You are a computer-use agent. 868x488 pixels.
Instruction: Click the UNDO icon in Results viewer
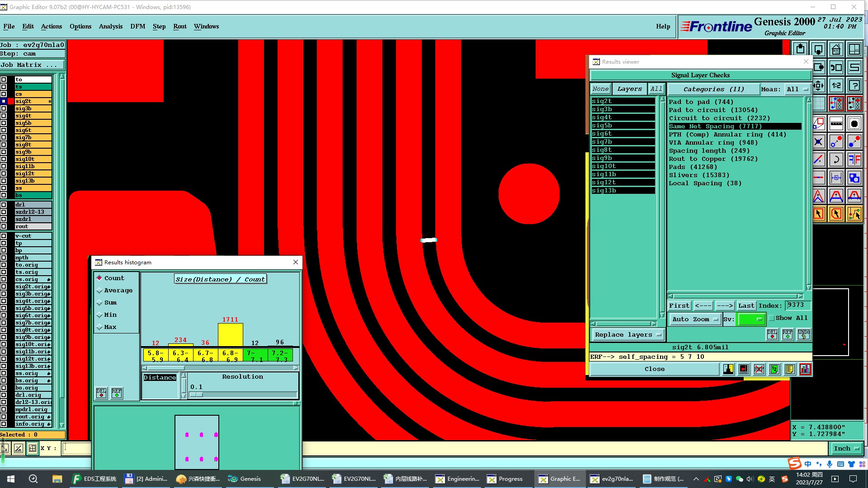(x=803, y=334)
